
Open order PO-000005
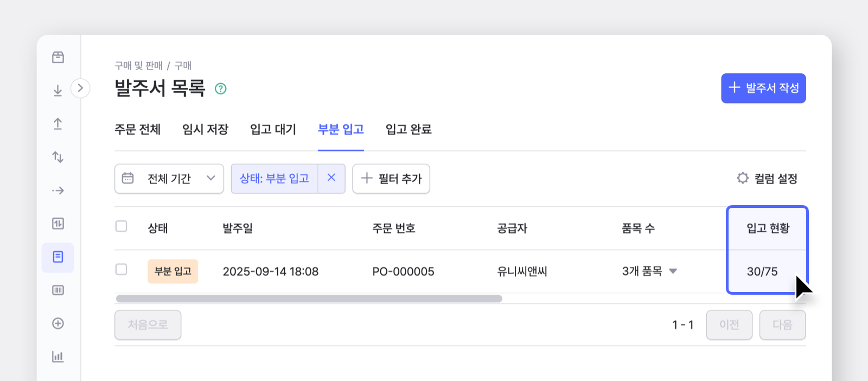point(403,271)
